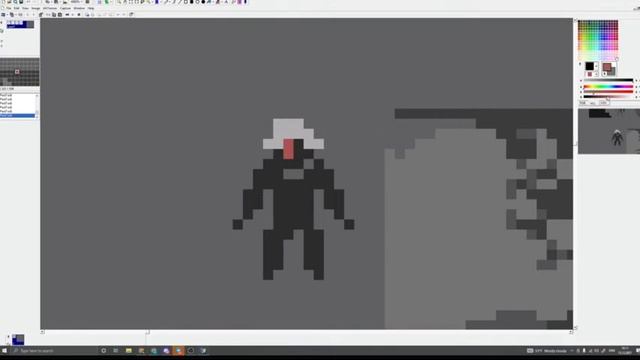Click the taskbar search box
This screenshot has height=360, width=640.
click(53, 351)
